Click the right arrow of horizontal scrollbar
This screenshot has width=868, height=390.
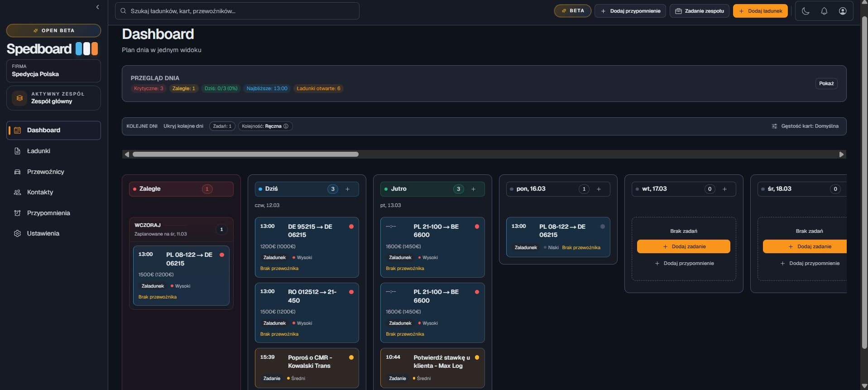pos(841,154)
